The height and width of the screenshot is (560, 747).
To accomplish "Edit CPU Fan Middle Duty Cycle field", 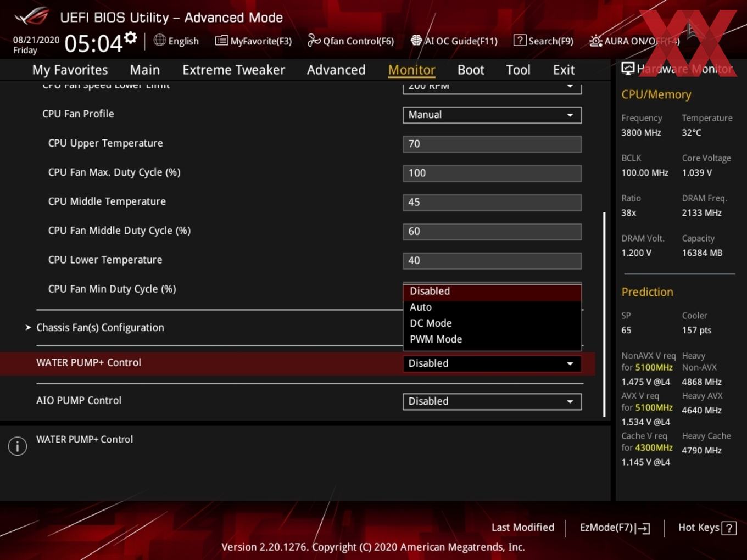I will pos(492,231).
